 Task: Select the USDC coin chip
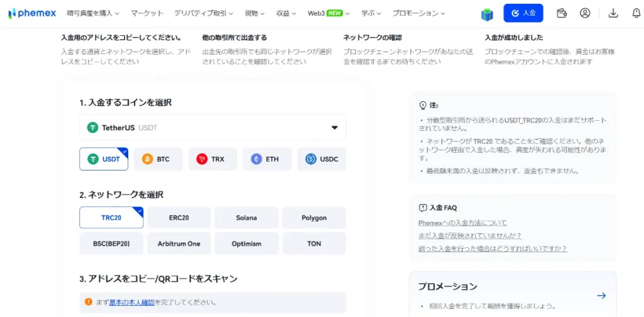[x=321, y=159]
